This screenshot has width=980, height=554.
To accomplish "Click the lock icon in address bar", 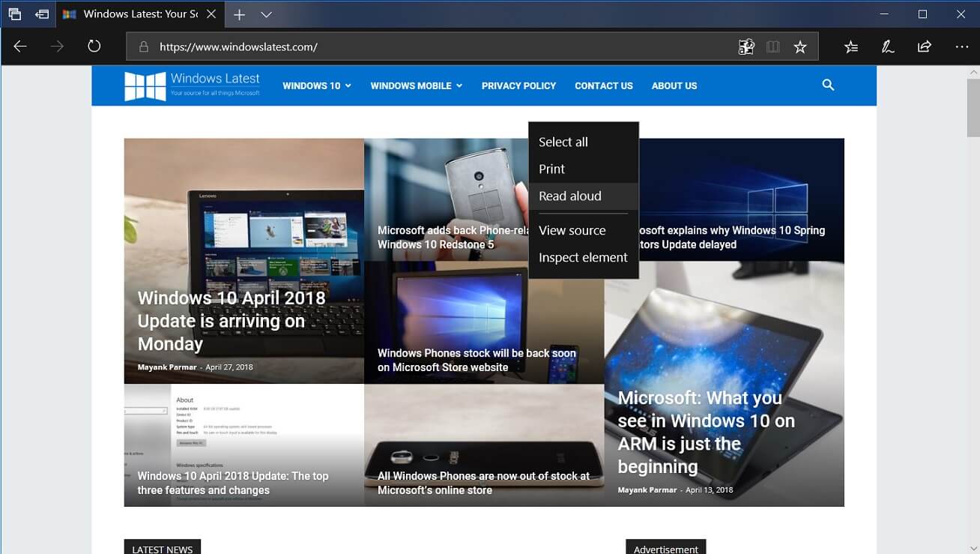I will [144, 46].
